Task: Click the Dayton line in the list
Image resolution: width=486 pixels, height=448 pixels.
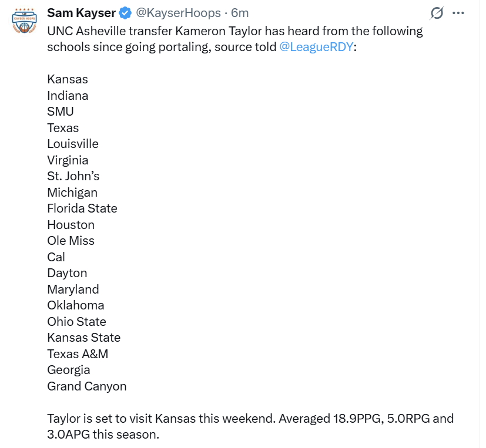Action: [67, 273]
